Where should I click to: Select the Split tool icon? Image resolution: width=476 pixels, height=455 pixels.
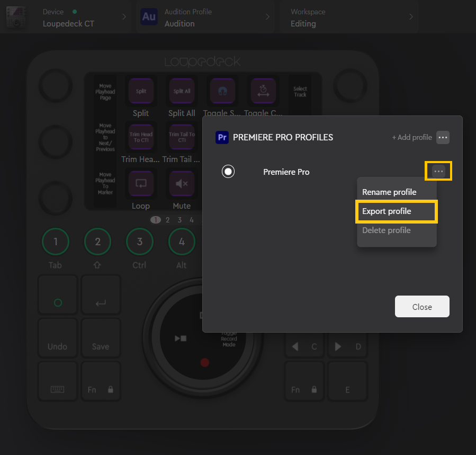(x=141, y=91)
